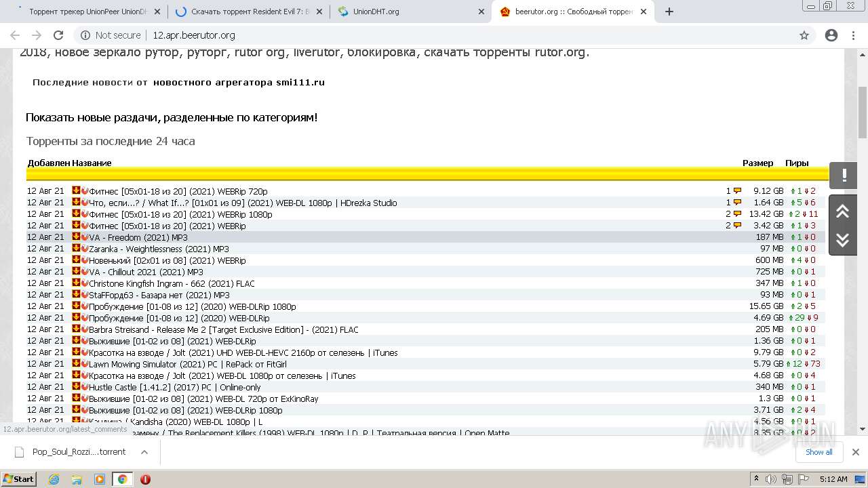Close the UnionDHT.org tab
This screenshot has height=488, width=868.
(481, 12)
